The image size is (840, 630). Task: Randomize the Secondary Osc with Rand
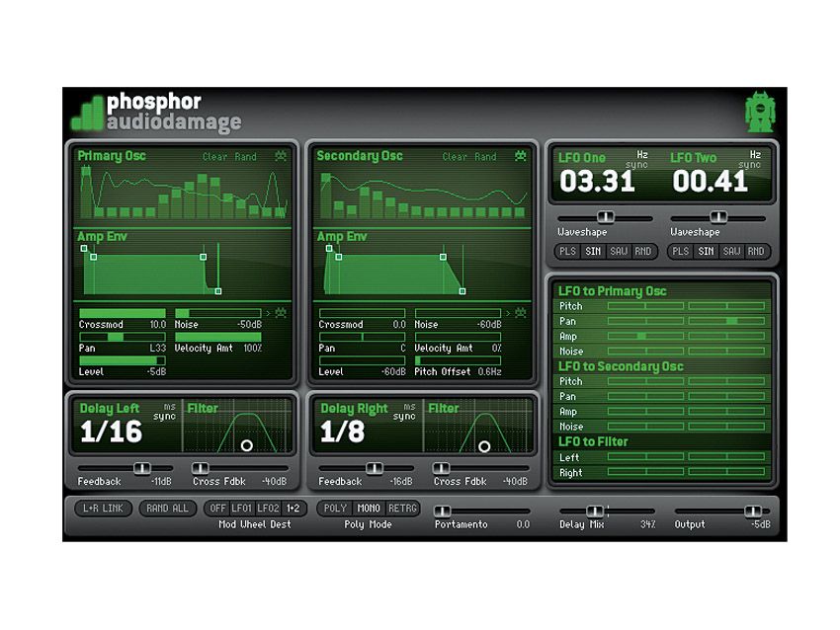(x=485, y=157)
